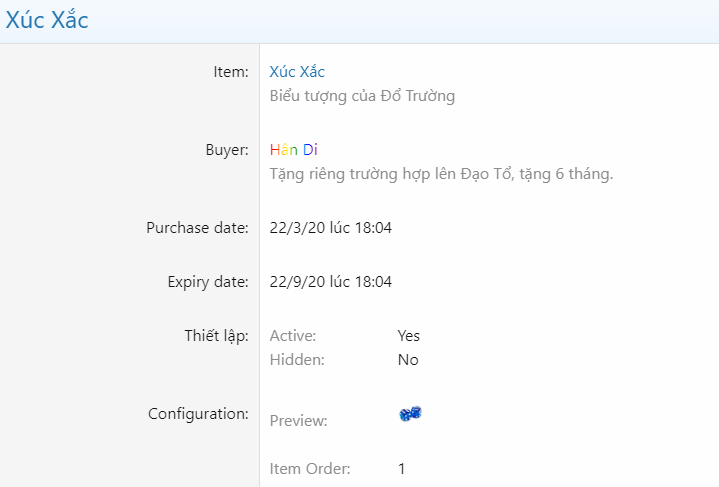
Task: Click the Item Order value '1'
Action: pos(402,468)
